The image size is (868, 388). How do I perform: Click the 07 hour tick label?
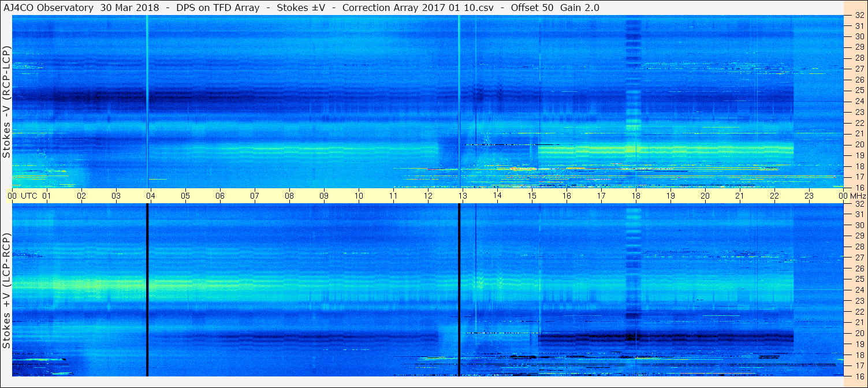[x=255, y=196]
